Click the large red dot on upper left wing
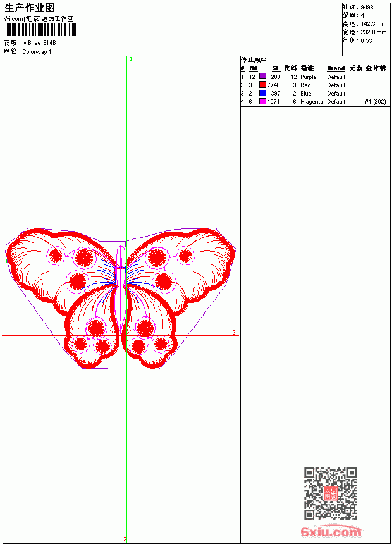Screen dimensions: 392x544 [x=84, y=257]
